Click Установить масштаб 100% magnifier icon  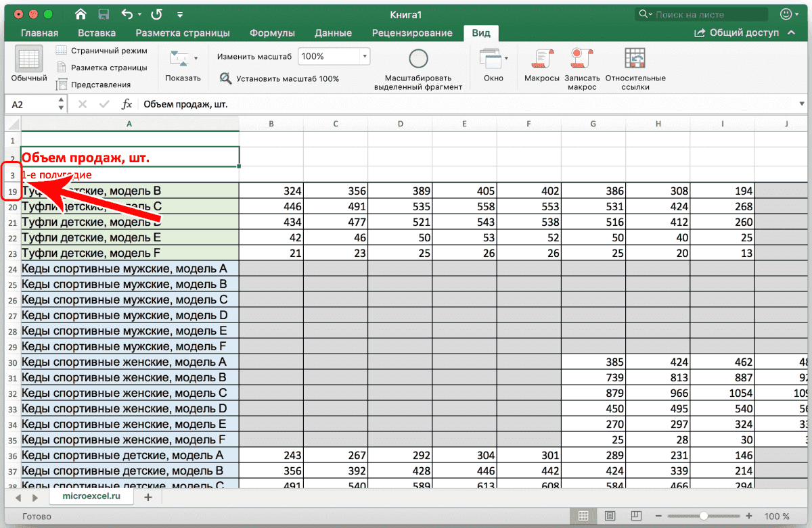coord(225,78)
